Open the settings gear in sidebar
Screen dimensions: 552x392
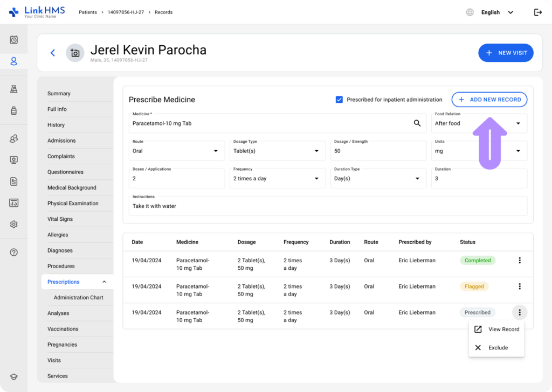click(x=14, y=225)
